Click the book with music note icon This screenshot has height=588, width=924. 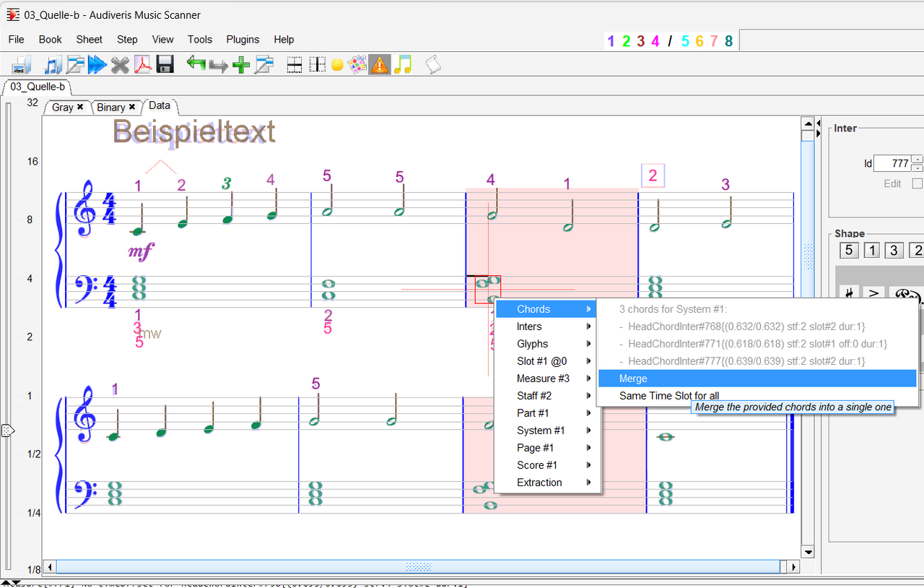coord(53,64)
